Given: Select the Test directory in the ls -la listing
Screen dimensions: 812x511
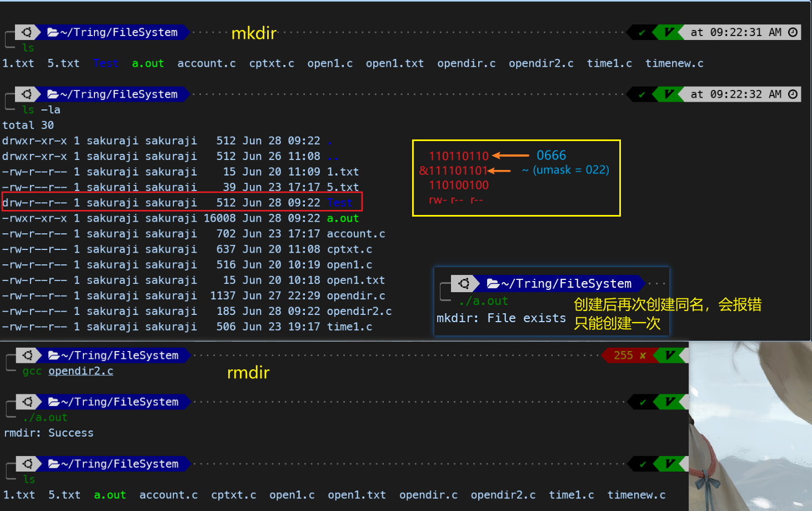Looking at the screenshot, I should 339,203.
